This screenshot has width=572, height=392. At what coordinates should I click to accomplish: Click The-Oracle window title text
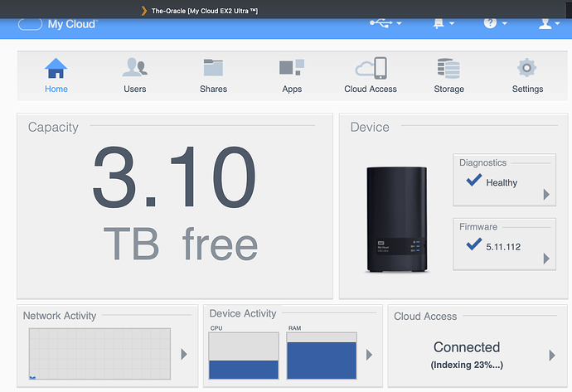205,11
